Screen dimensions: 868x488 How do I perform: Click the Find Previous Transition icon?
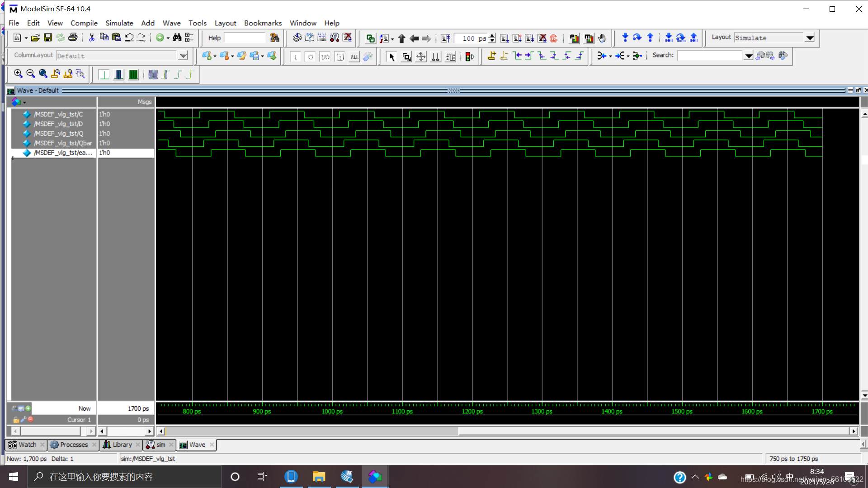point(517,56)
